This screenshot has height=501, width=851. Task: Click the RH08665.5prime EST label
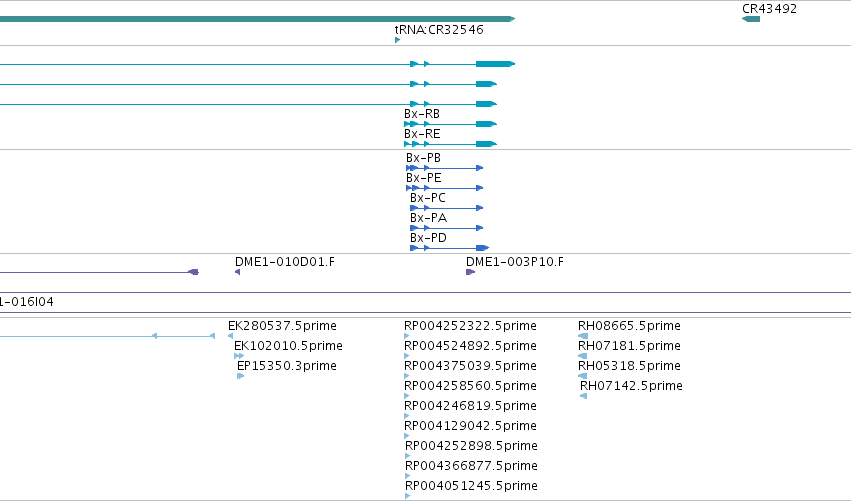pyautogui.click(x=629, y=326)
